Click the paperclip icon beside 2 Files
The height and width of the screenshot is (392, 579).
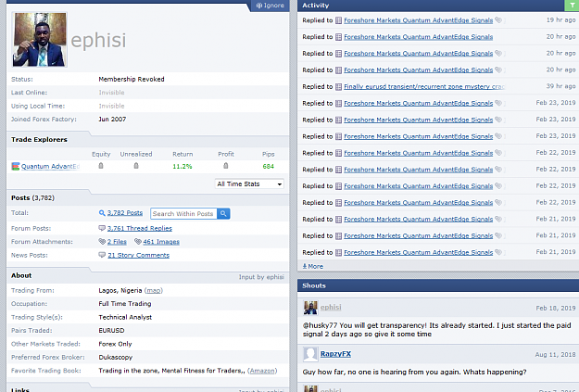102,241
